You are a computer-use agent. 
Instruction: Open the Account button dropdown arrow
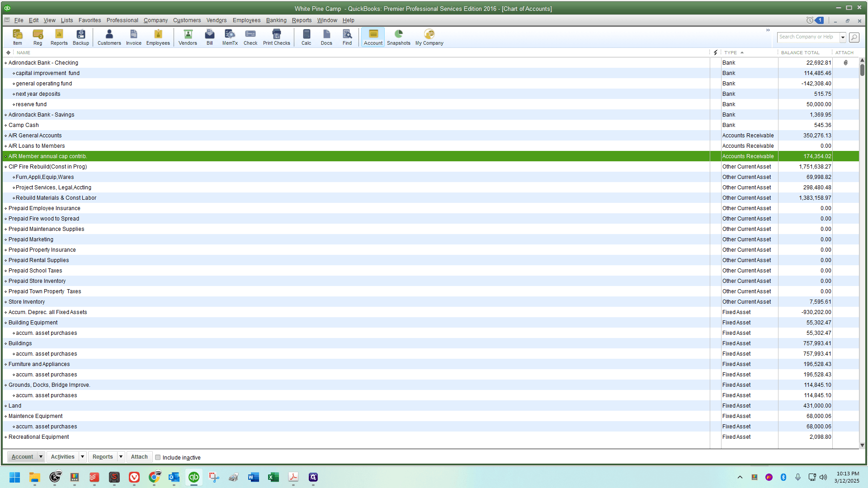click(41, 457)
